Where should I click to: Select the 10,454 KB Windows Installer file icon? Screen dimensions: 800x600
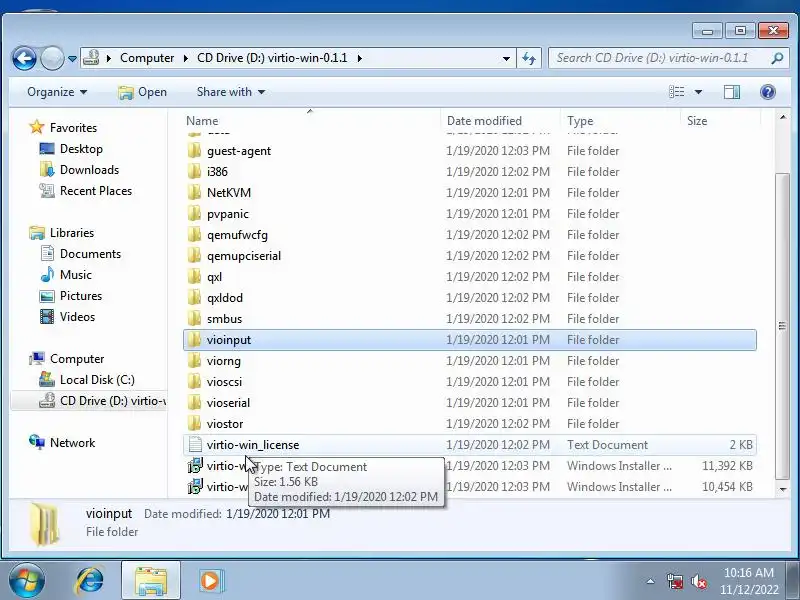[195, 486]
